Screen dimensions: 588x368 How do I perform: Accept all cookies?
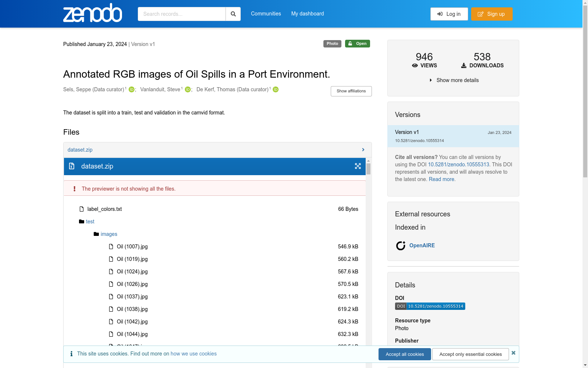tap(405, 354)
